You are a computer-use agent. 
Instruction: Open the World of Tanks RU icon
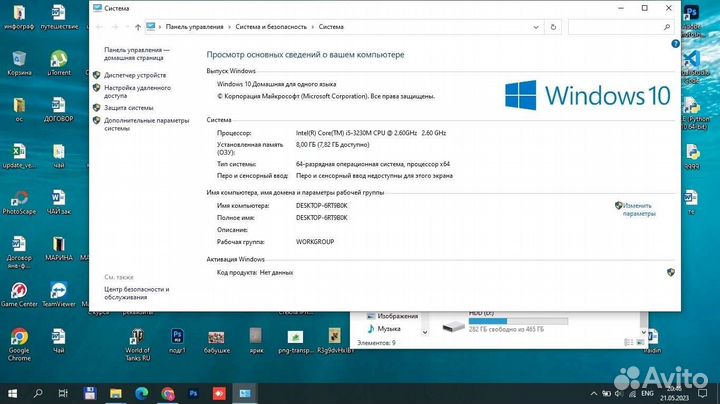(137, 345)
